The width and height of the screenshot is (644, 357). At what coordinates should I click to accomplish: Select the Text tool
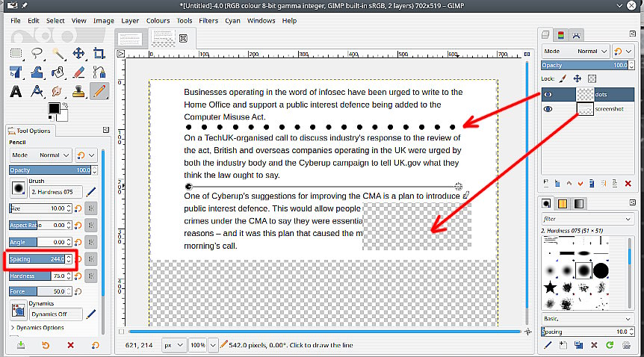point(16,91)
